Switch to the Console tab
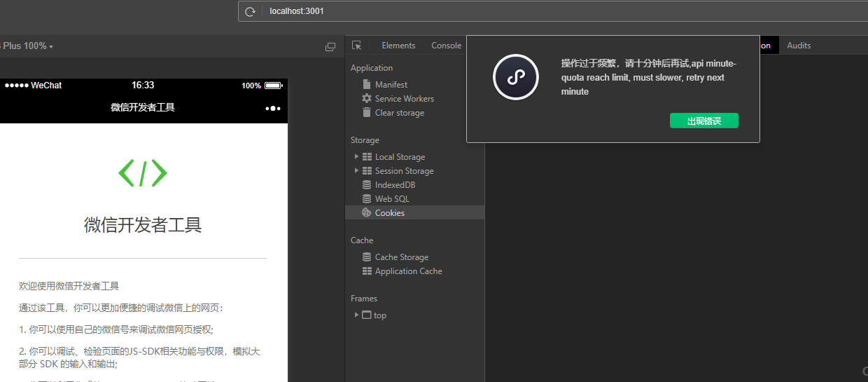Image resolution: width=868 pixels, height=382 pixels. (x=446, y=46)
